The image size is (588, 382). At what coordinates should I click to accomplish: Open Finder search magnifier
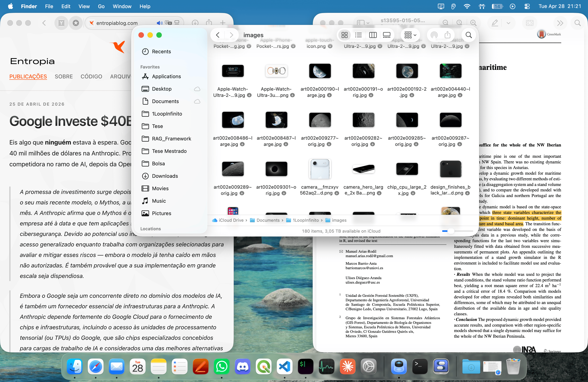[469, 35]
